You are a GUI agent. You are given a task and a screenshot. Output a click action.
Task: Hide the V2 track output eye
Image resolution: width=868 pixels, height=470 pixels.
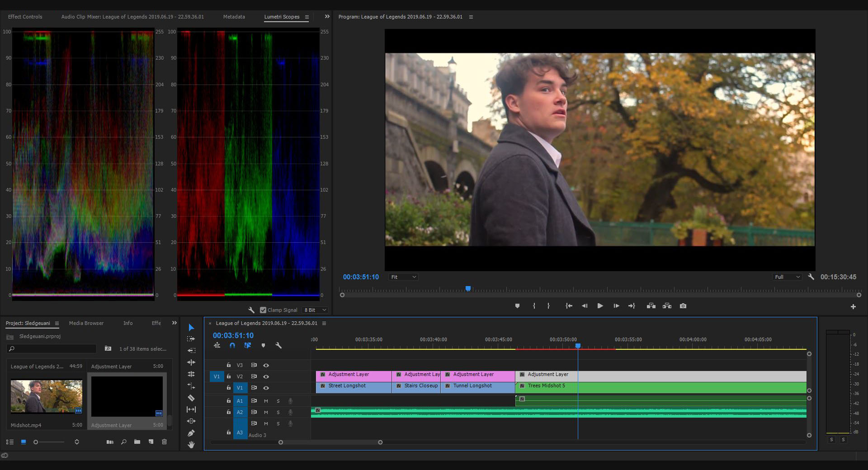tap(266, 376)
